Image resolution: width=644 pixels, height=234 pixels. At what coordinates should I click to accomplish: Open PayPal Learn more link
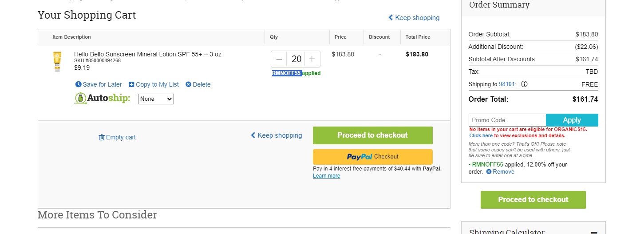pyautogui.click(x=327, y=176)
